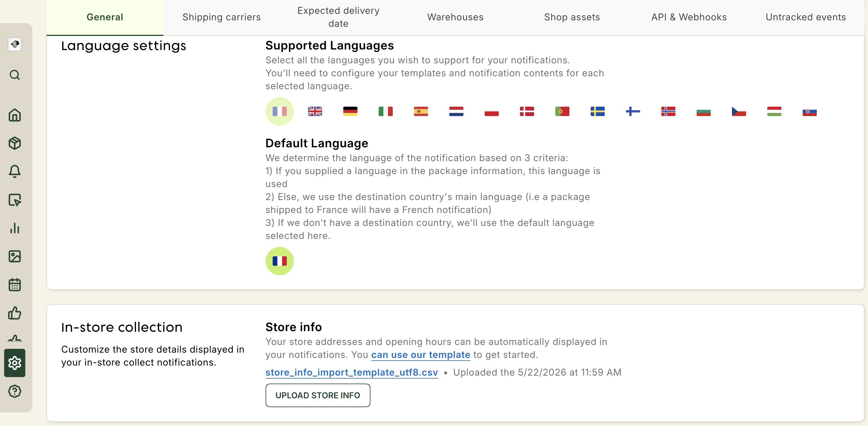This screenshot has width=868, height=426.
Task: Click the shop logo at top of sidebar
Action: (14, 44)
